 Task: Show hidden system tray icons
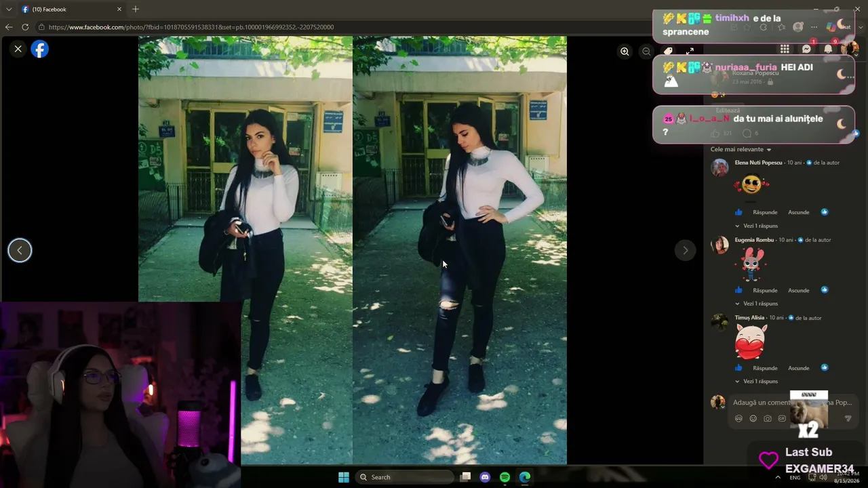778,477
